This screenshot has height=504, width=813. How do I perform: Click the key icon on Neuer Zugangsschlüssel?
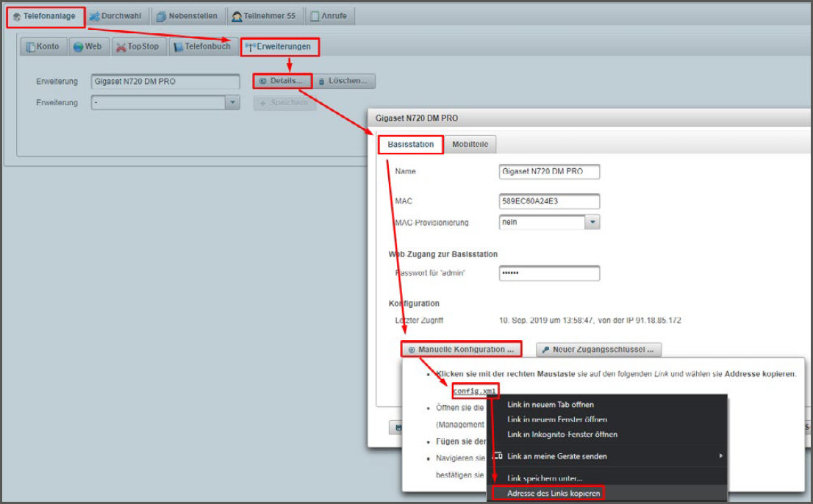pos(545,350)
